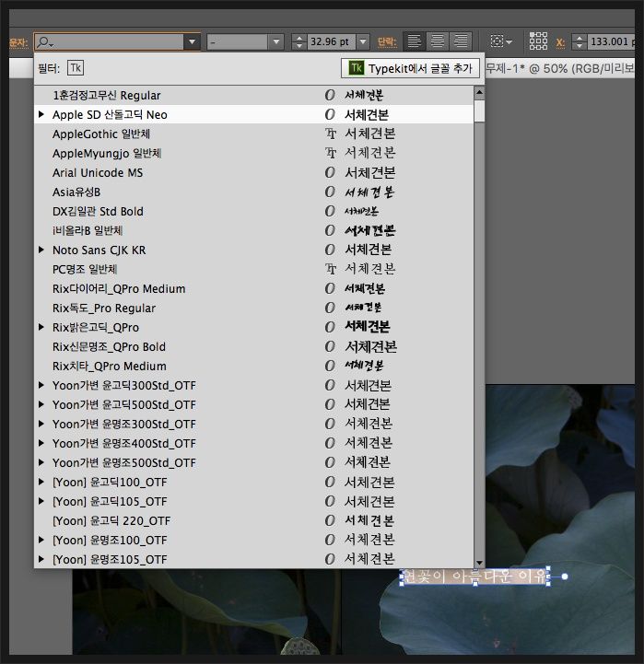Click the OpenType icon beside 1훈검정고무신 Regular

(x=330, y=95)
